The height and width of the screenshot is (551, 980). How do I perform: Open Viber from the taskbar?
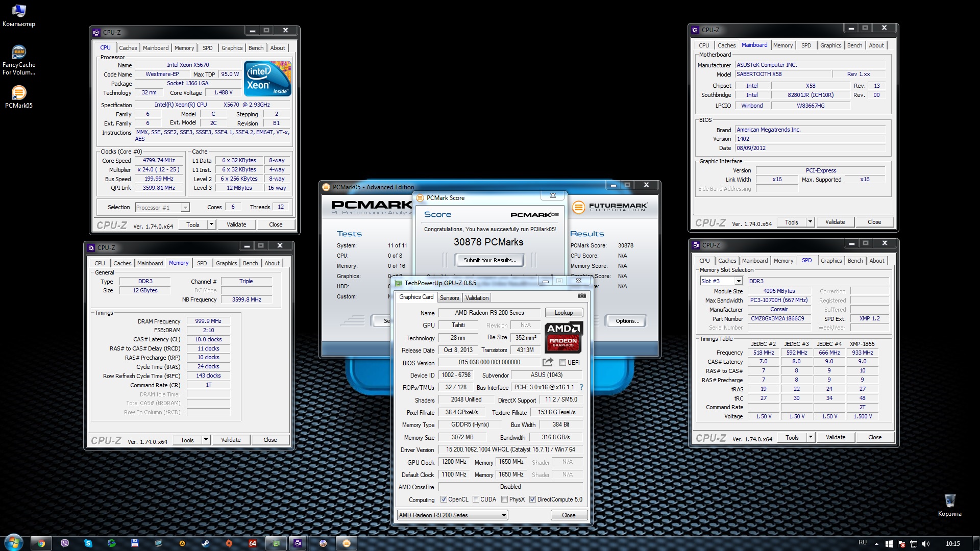click(x=65, y=543)
